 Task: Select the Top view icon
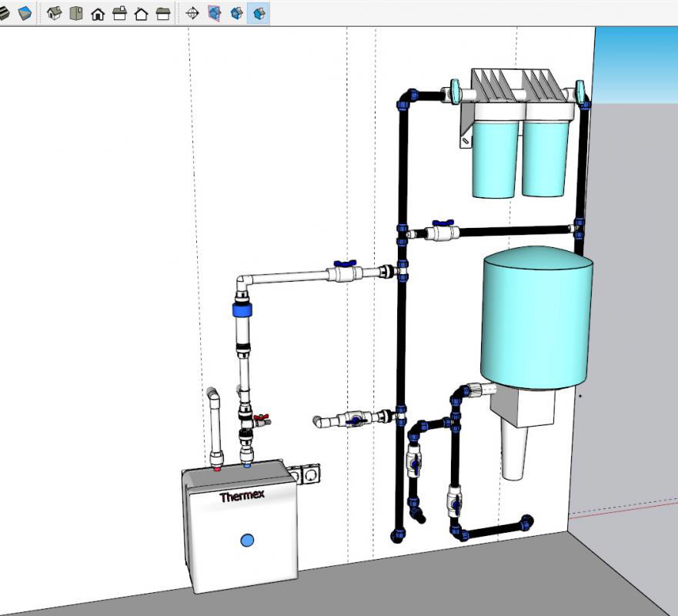tap(75, 13)
